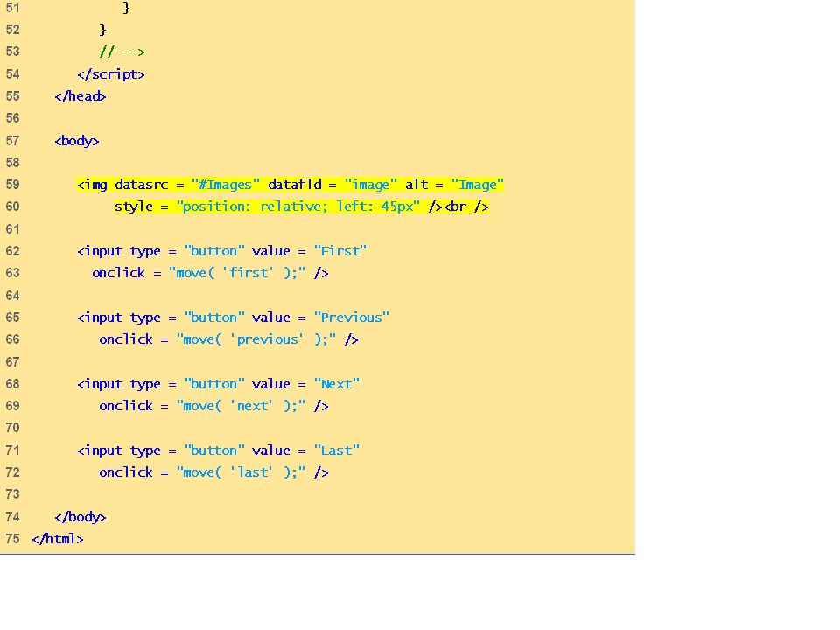Click line number 65

tap(13, 318)
